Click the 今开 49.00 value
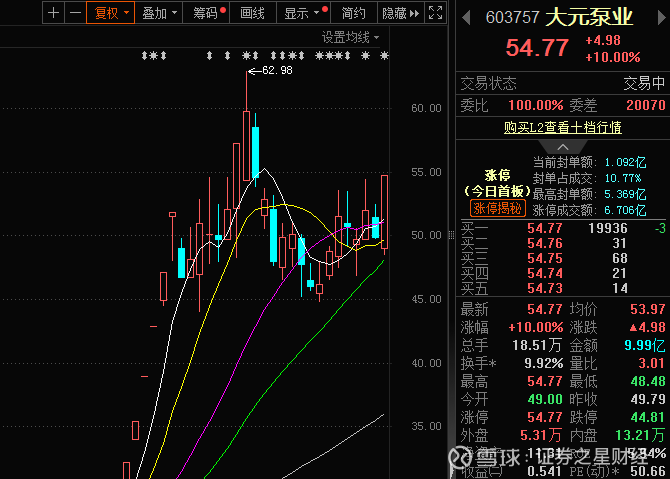670x479 pixels. pos(545,399)
